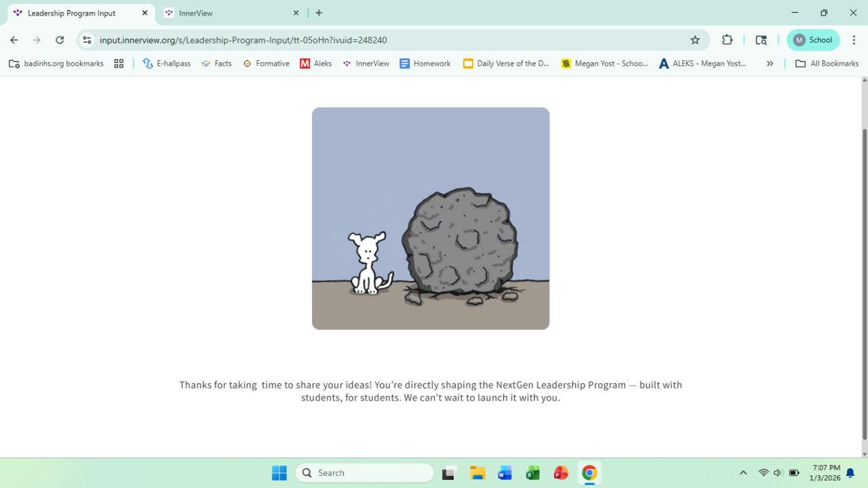The height and width of the screenshot is (488, 868).
Task: Check the battery status icon
Action: (794, 473)
